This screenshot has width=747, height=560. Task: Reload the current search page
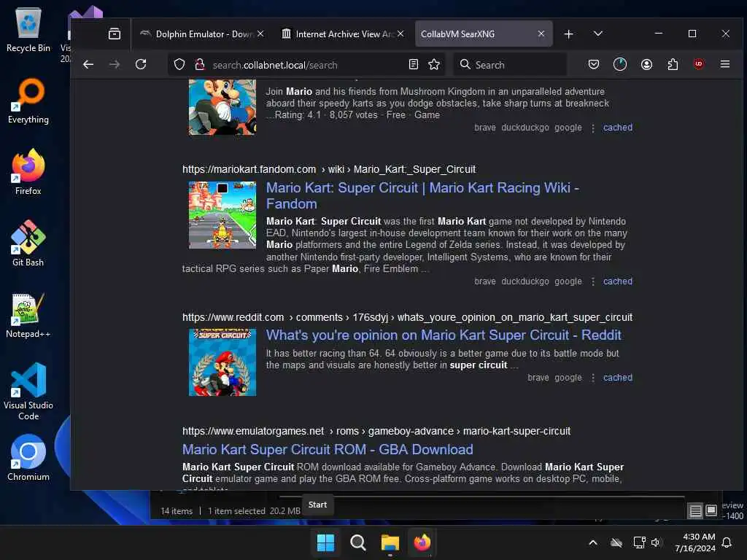coord(141,64)
